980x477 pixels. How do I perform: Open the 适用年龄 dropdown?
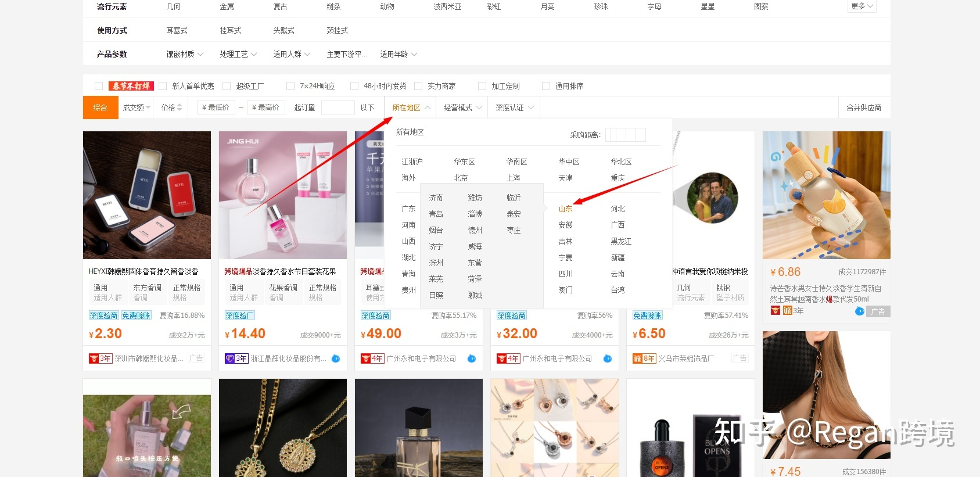pyautogui.click(x=399, y=54)
